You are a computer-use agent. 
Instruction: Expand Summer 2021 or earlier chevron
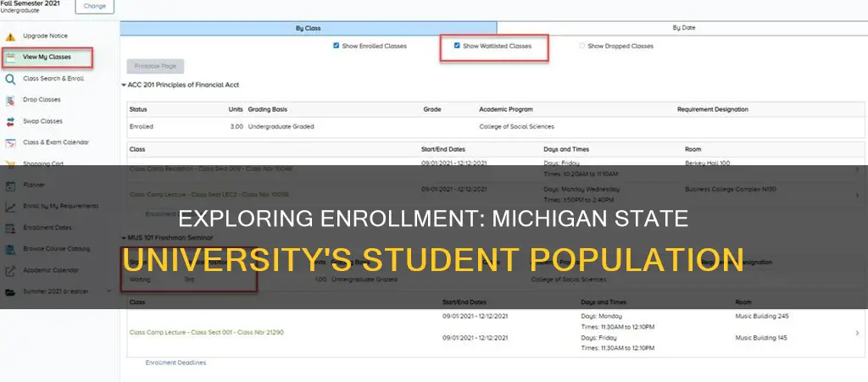pos(108,291)
